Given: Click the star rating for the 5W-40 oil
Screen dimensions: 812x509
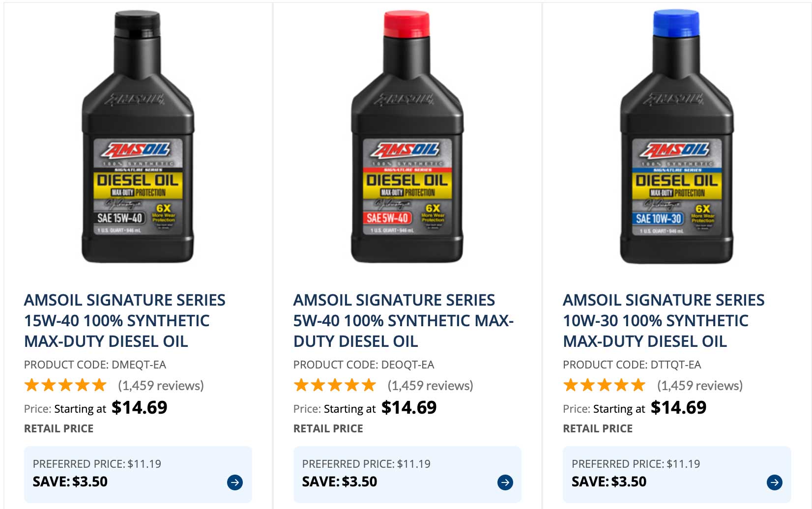Looking at the screenshot, I should [x=335, y=385].
